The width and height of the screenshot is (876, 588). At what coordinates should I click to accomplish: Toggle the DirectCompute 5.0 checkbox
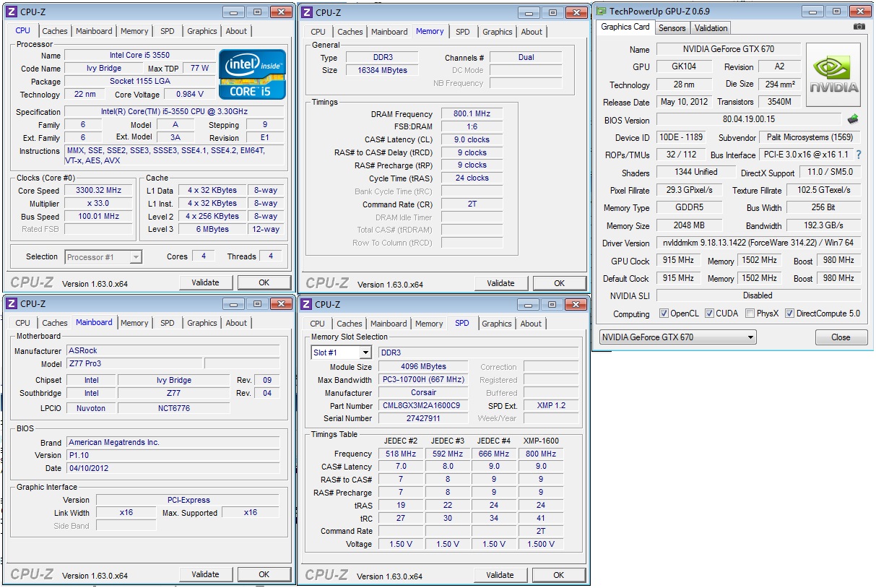click(x=789, y=314)
